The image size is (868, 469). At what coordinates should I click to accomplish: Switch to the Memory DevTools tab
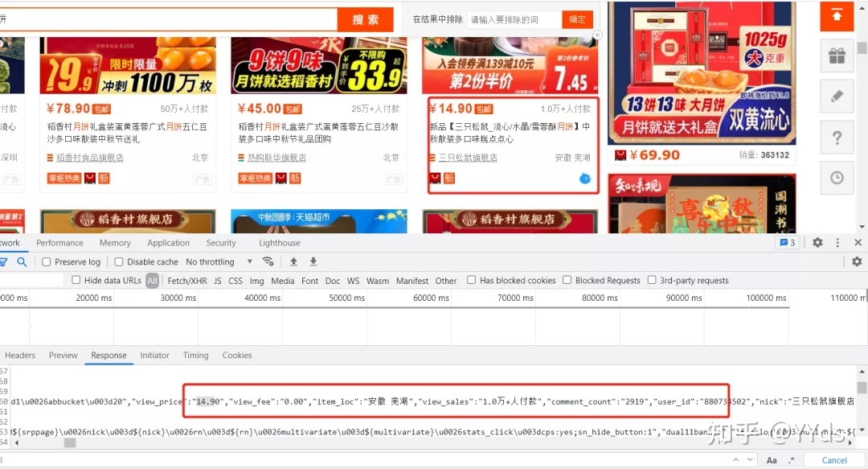click(x=115, y=243)
